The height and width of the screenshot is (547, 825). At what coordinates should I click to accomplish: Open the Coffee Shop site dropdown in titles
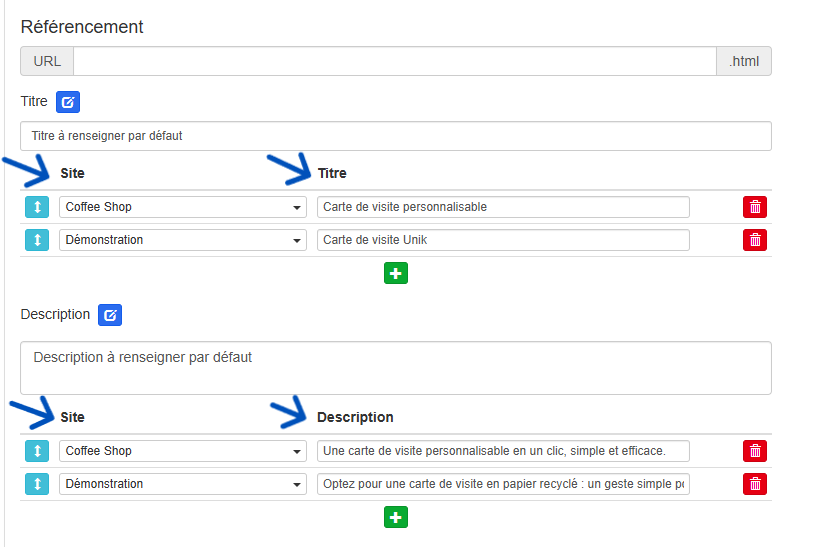pyautogui.click(x=183, y=207)
